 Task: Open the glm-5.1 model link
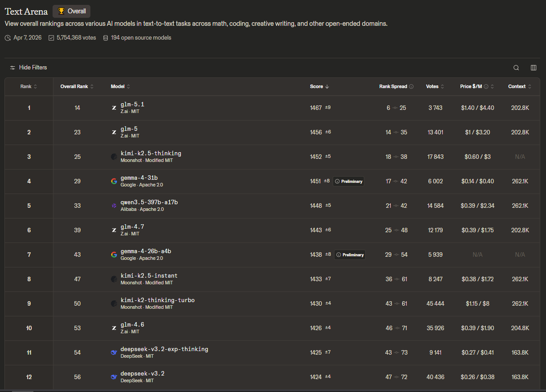coord(132,105)
